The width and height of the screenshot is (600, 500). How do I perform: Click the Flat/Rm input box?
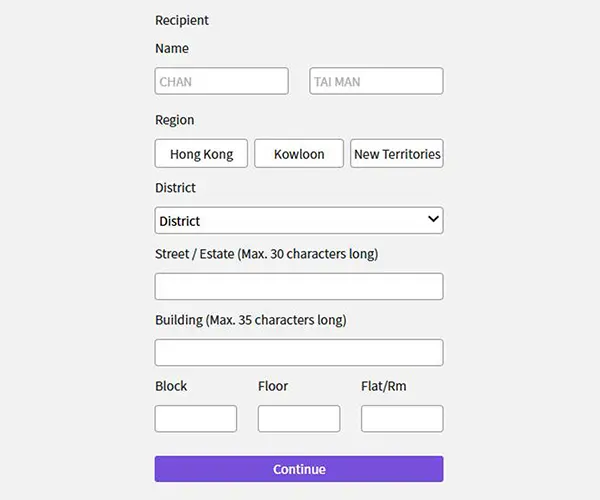click(402, 419)
